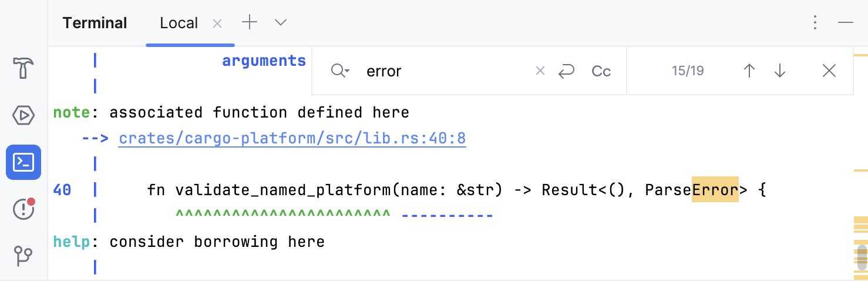Open the terminal options three-dot menu
The width and height of the screenshot is (868, 281).
(x=815, y=23)
